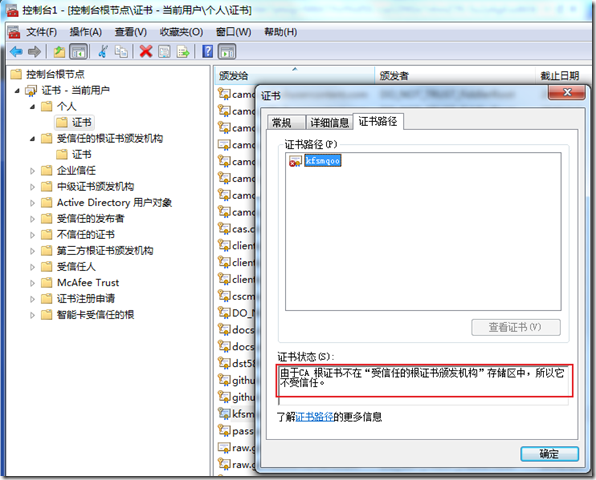The image size is (596, 480).
Task: Click the 控制台根节点 folder icon
Action: (x=16, y=74)
